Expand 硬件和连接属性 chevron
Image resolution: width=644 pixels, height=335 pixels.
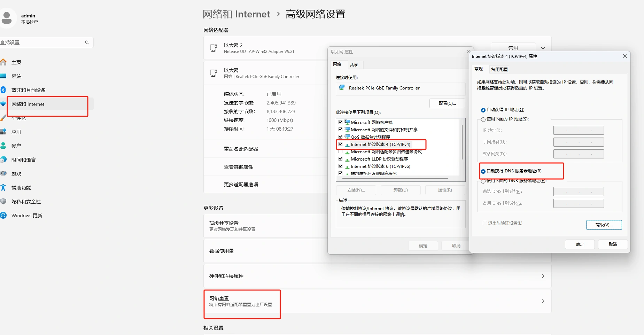[543, 276]
